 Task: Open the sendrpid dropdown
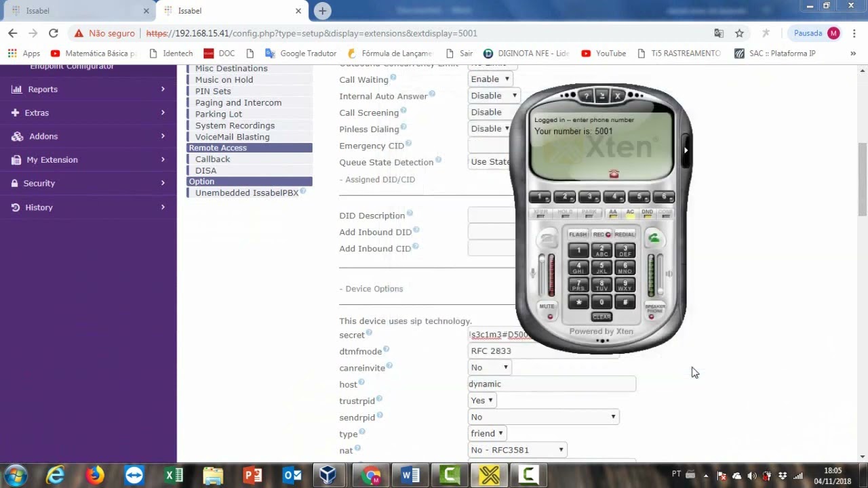click(544, 417)
